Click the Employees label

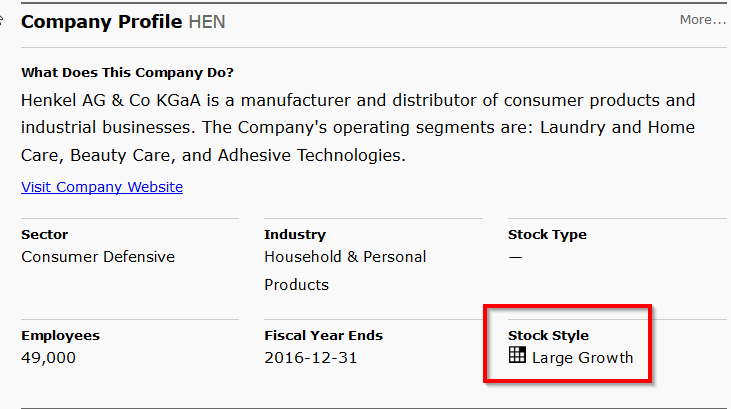pos(60,335)
